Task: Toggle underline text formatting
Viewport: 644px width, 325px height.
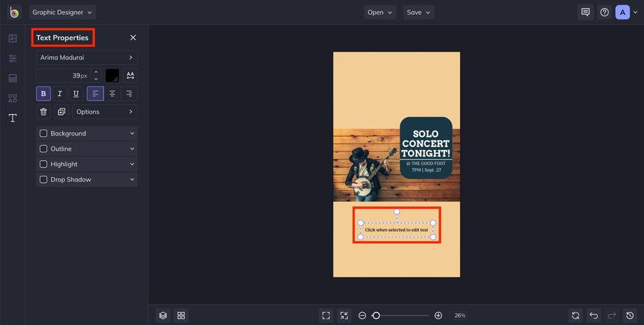Action: tap(76, 93)
